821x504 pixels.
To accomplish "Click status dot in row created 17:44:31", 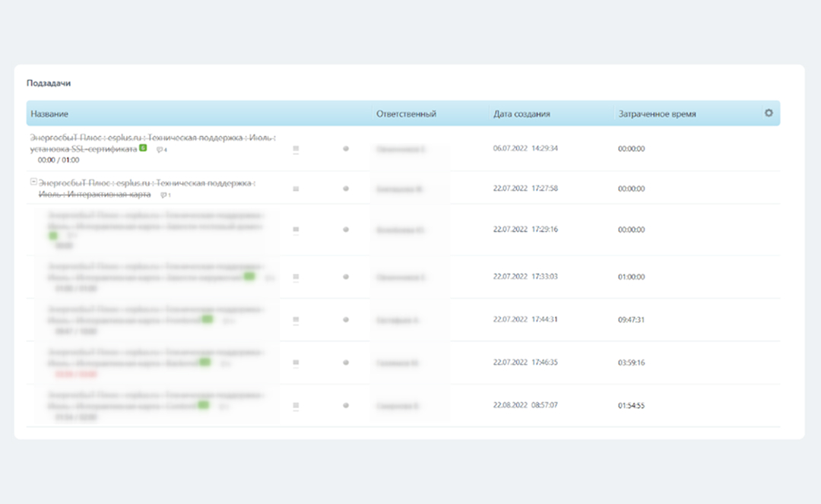I will click(346, 320).
